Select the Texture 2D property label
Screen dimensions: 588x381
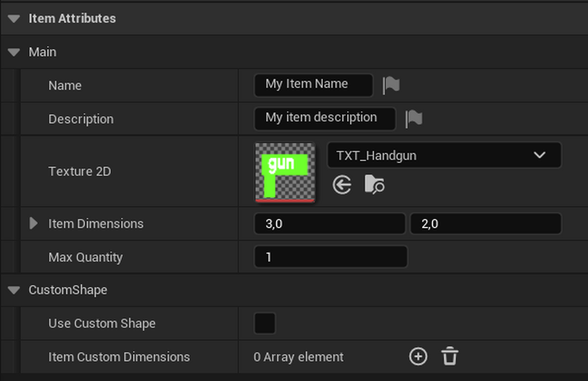[80, 171]
